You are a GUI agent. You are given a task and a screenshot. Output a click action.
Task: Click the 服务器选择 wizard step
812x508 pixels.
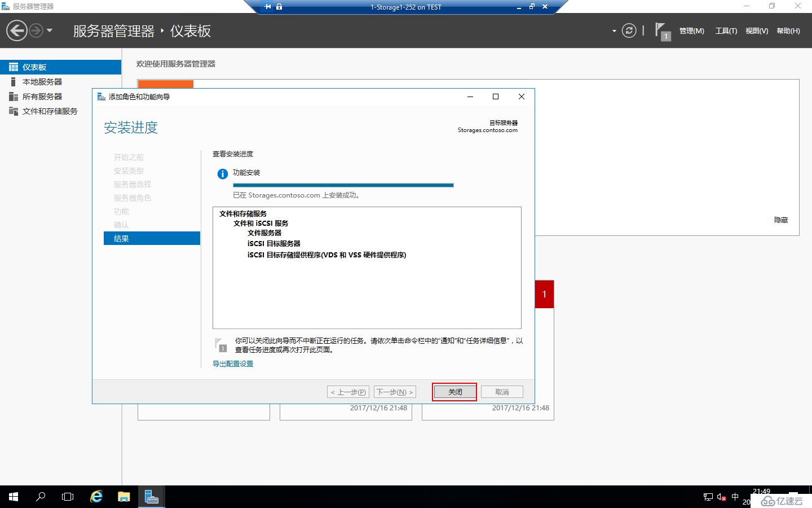click(133, 184)
